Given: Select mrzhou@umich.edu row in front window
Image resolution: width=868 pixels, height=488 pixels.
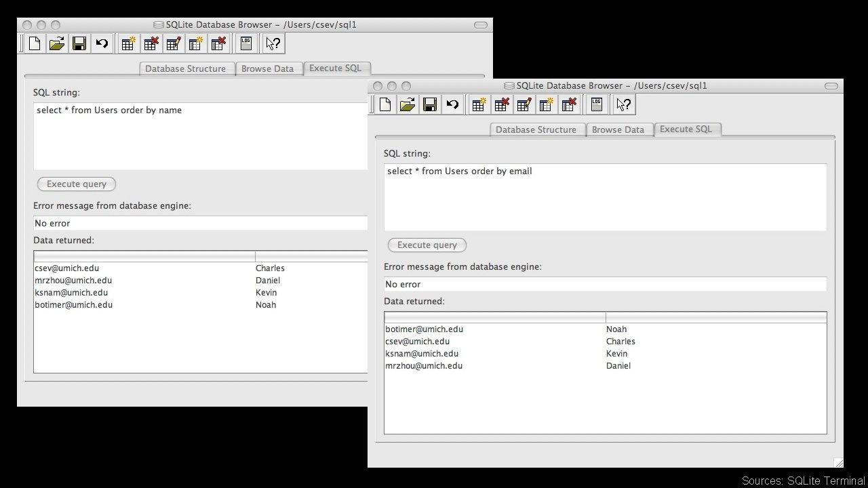Looking at the screenshot, I should (605, 365).
